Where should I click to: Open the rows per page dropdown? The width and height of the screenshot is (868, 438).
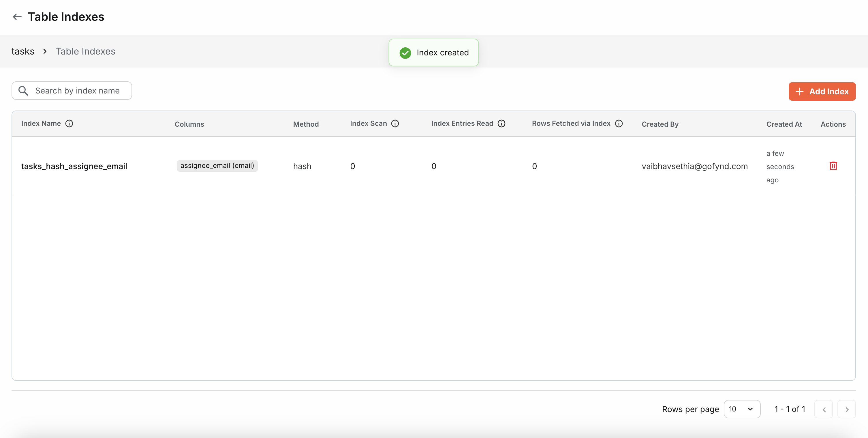(742, 409)
